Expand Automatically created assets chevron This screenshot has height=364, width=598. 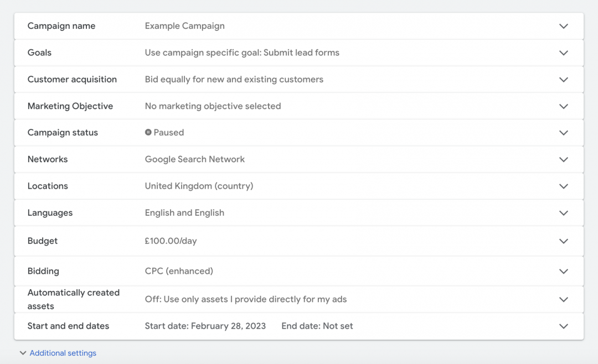564,299
